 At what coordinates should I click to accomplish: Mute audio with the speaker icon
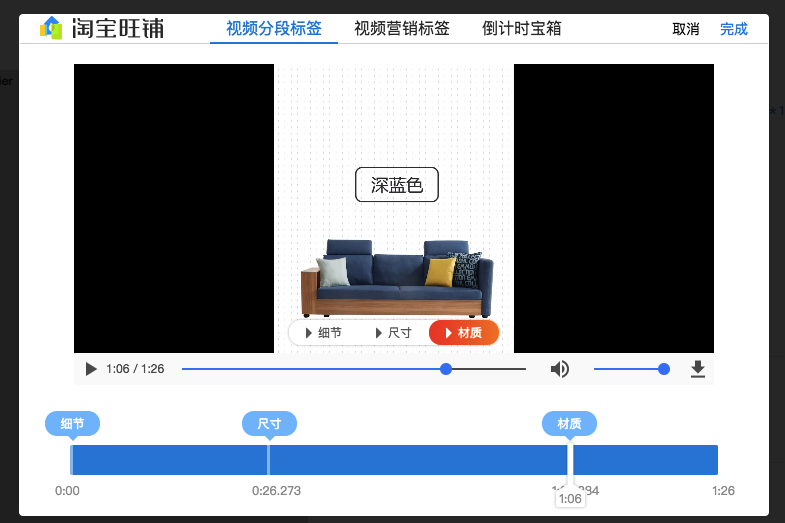(560, 369)
